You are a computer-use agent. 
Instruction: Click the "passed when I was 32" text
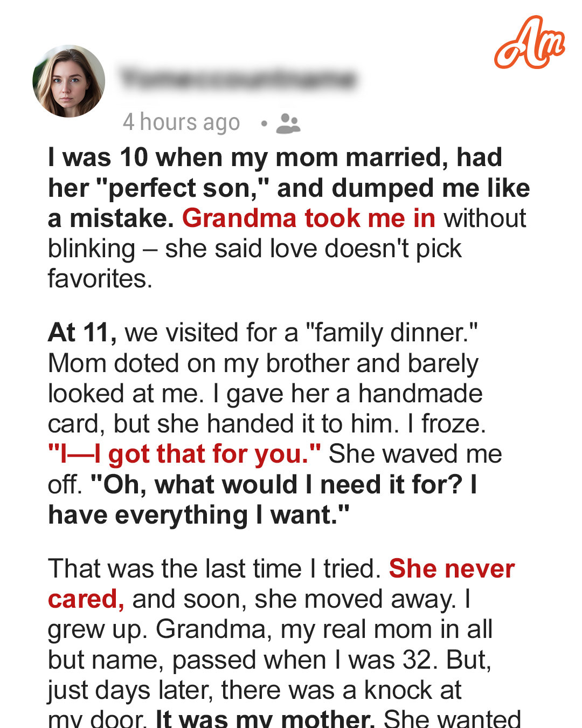click(x=302, y=660)
